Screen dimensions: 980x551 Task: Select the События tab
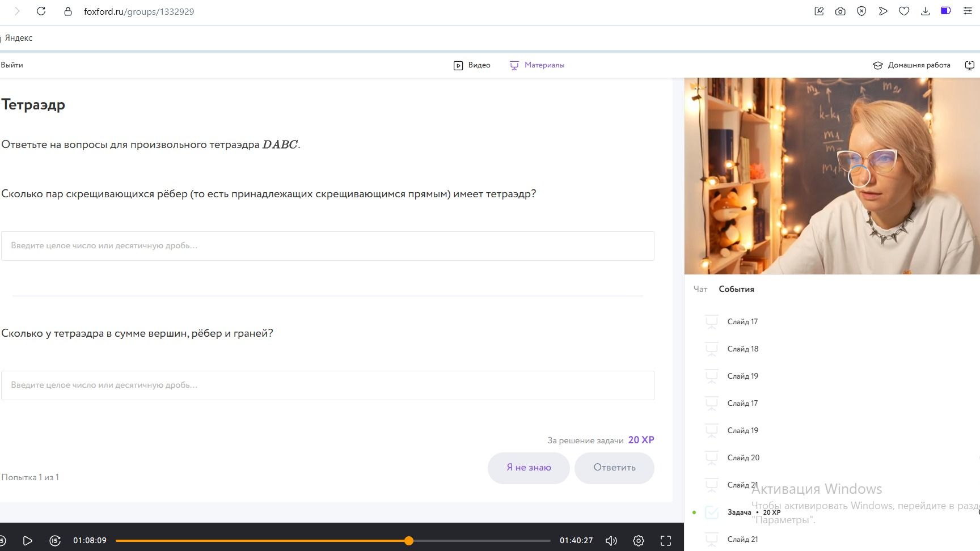coord(736,289)
